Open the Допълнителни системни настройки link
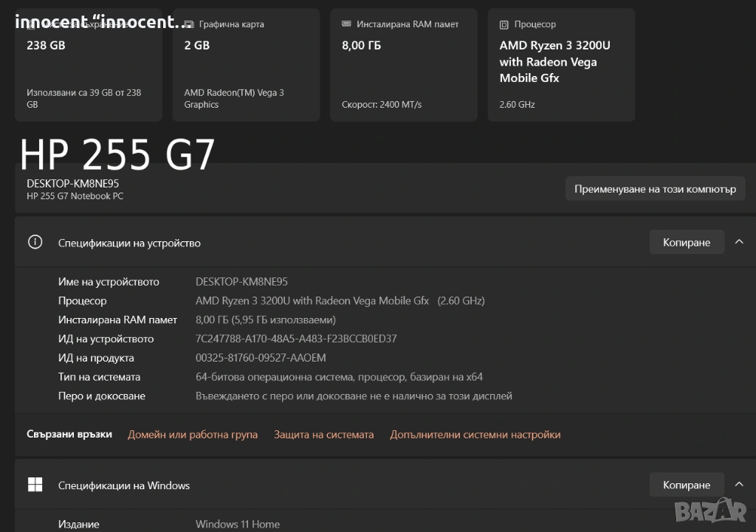The image size is (756, 532). point(475,435)
